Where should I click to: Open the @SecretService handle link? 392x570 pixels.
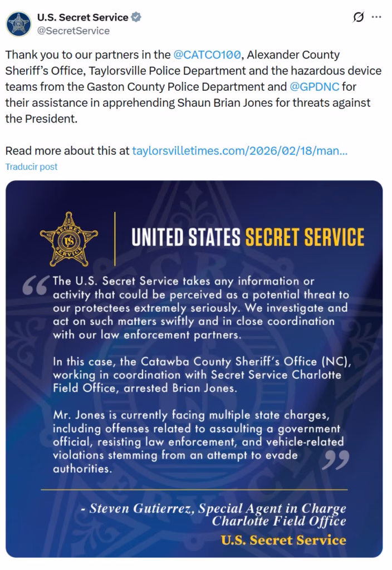tap(73, 31)
